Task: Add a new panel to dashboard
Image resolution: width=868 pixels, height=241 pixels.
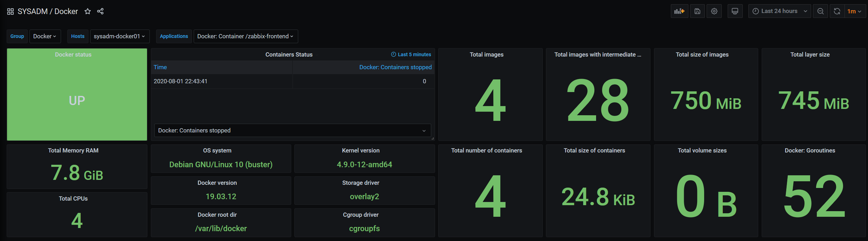Action: click(x=679, y=11)
